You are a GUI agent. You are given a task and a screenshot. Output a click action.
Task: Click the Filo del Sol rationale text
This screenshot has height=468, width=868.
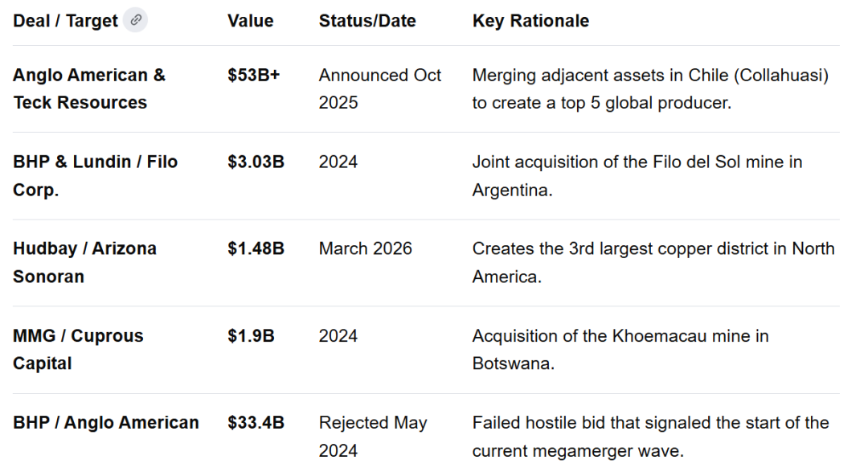click(x=637, y=176)
